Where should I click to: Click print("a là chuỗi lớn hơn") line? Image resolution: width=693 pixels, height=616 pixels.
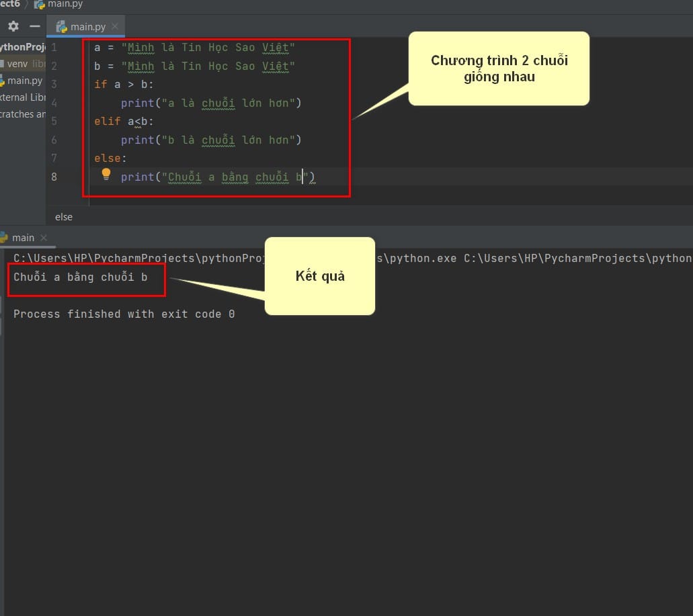pos(211,103)
